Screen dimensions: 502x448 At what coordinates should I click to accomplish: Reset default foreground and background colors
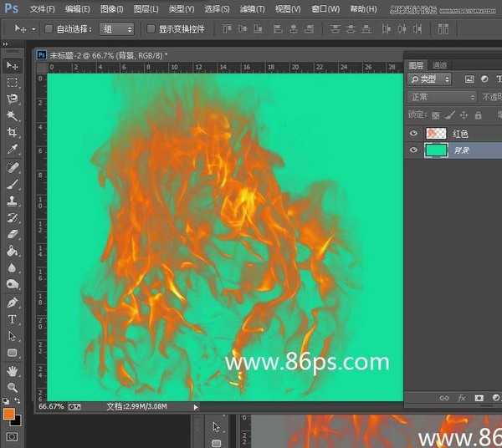(6, 400)
